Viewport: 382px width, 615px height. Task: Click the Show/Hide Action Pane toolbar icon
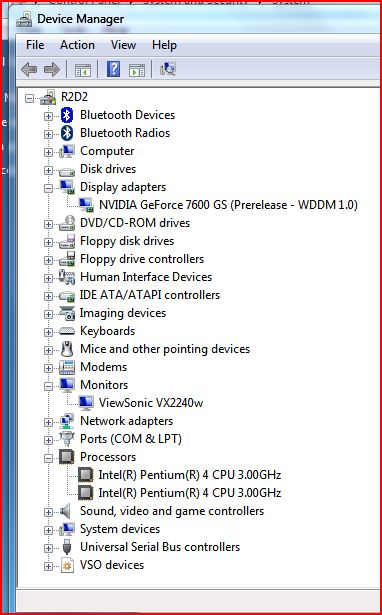pyautogui.click(x=136, y=70)
